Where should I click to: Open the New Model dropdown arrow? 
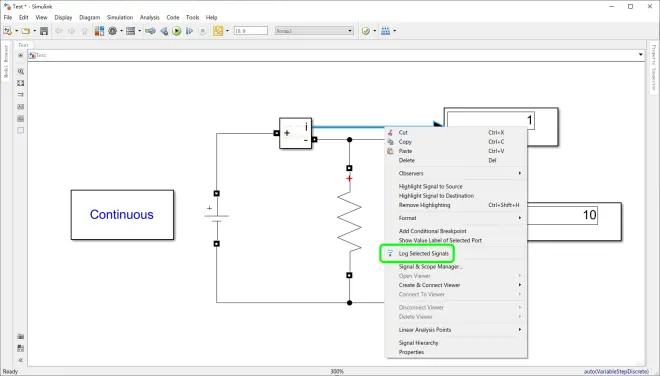pyautogui.click(x=16, y=31)
